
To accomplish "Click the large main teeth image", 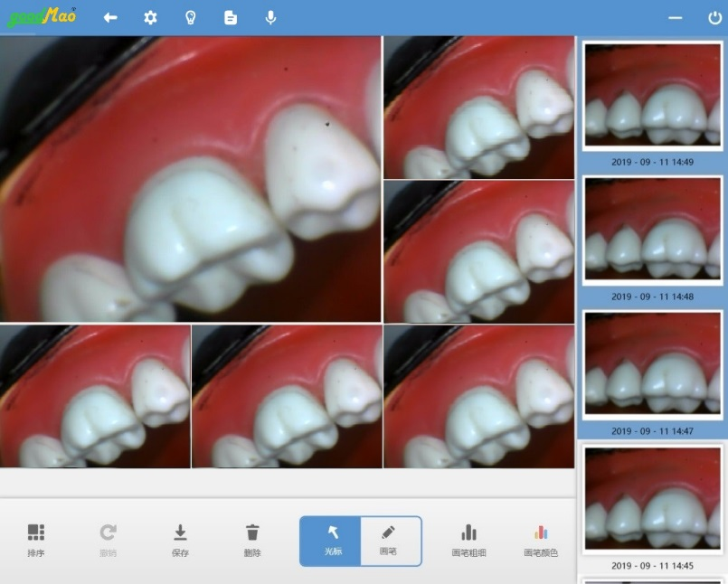I will point(190,179).
